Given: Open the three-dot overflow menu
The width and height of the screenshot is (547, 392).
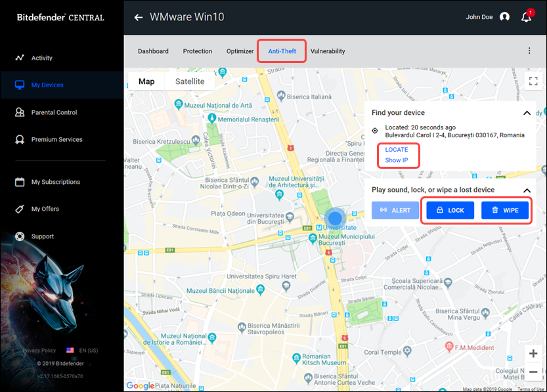Looking at the screenshot, I should [x=529, y=51].
